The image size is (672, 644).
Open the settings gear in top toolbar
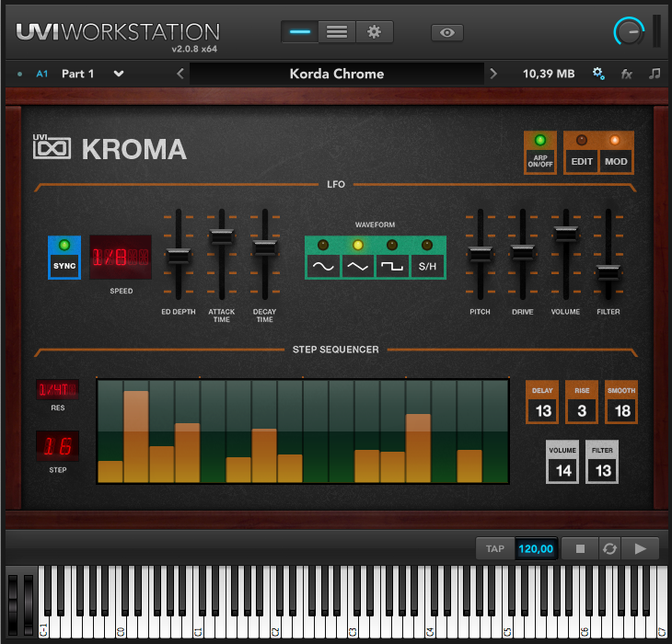click(374, 32)
